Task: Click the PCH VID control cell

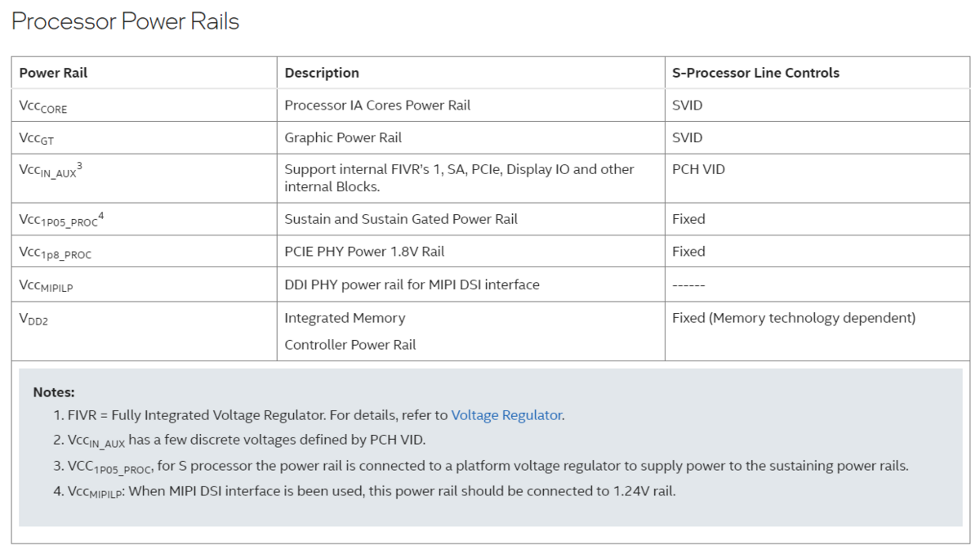Action: 698,170
